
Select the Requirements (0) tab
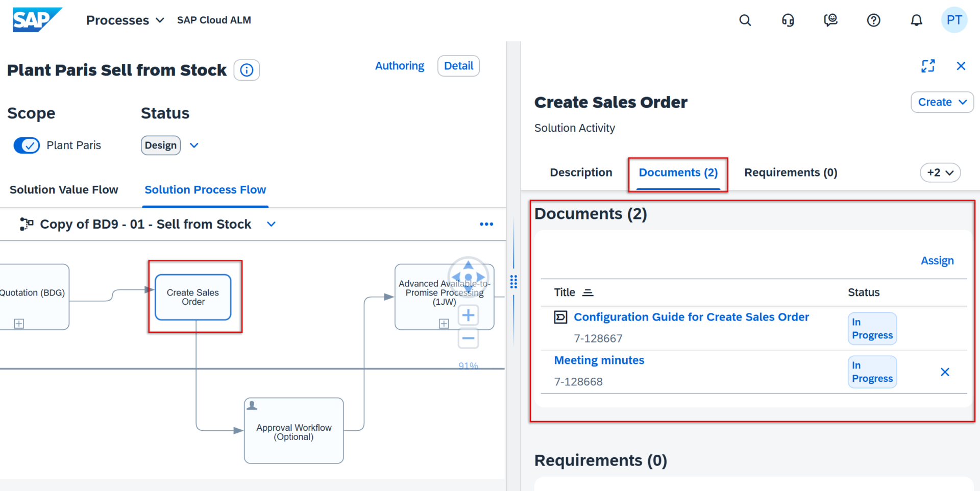point(790,173)
